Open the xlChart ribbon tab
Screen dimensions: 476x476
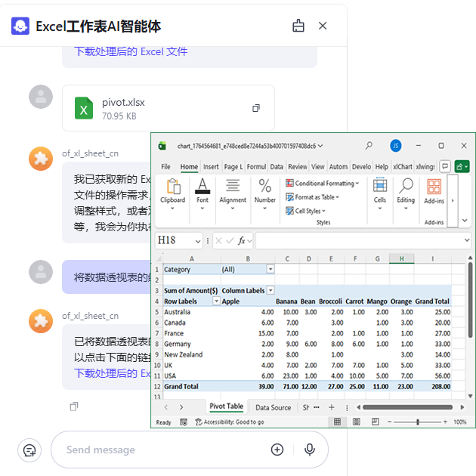click(403, 167)
